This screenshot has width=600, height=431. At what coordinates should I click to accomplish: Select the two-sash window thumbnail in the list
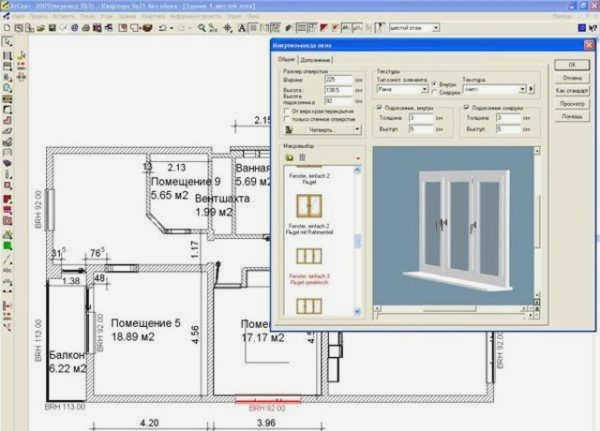(309, 206)
